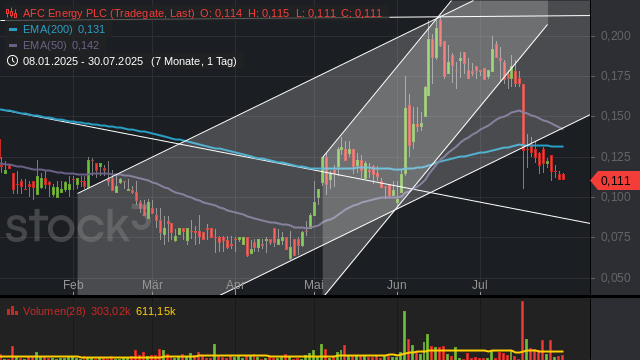Click the tallest red volume bar in July
Image resolution: width=640 pixels, height=360 pixels.
click(522, 330)
